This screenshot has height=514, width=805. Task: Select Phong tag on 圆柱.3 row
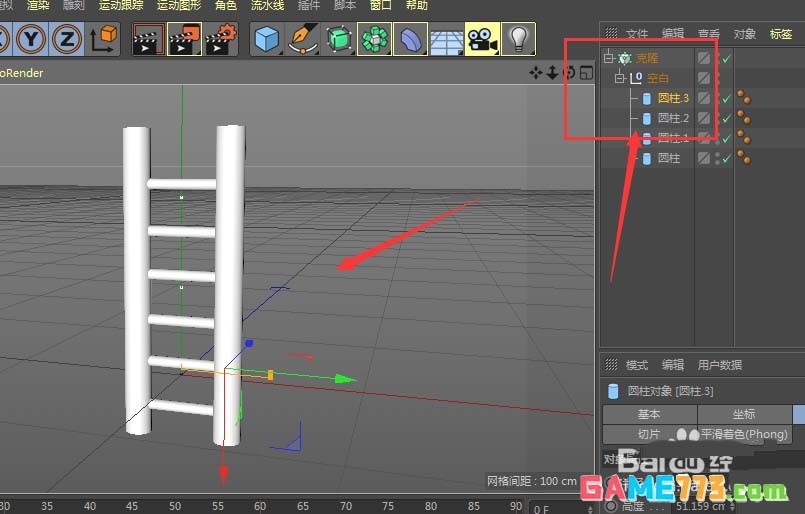744,98
